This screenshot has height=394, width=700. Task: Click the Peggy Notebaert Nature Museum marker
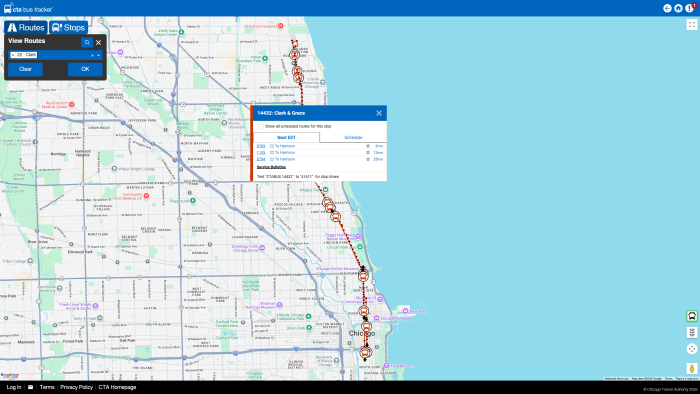358,236
